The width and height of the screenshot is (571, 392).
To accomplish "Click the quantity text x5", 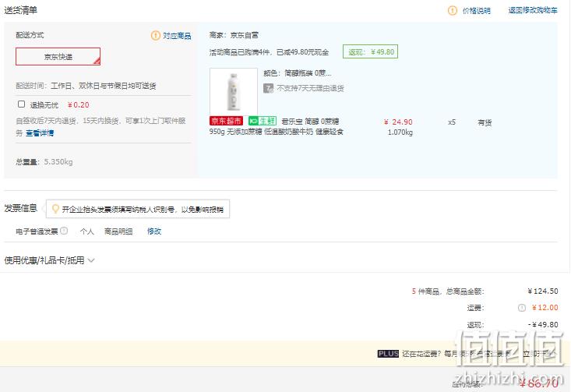I will 452,122.
